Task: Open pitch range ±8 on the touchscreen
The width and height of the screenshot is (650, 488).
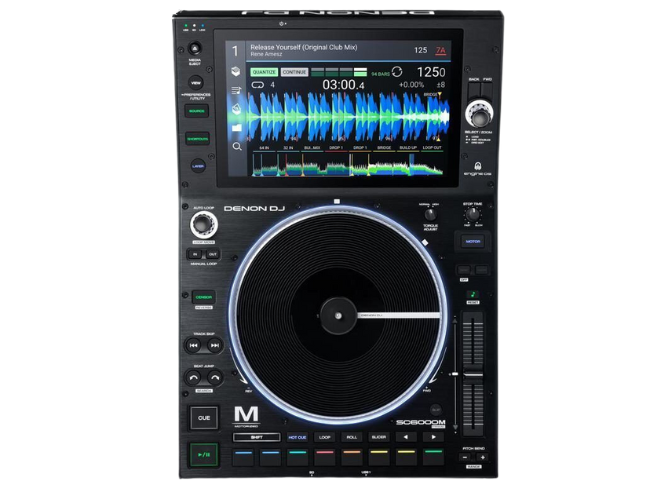Action: (441, 85)
